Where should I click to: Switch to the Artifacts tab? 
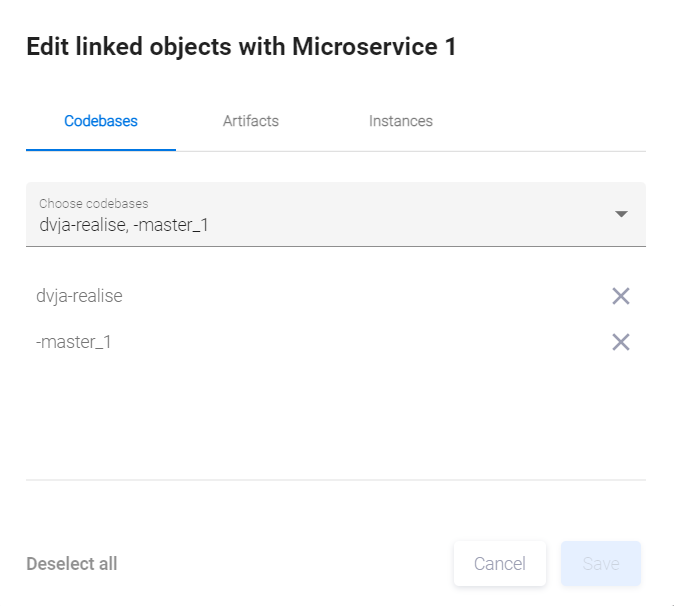click(251, 121)
